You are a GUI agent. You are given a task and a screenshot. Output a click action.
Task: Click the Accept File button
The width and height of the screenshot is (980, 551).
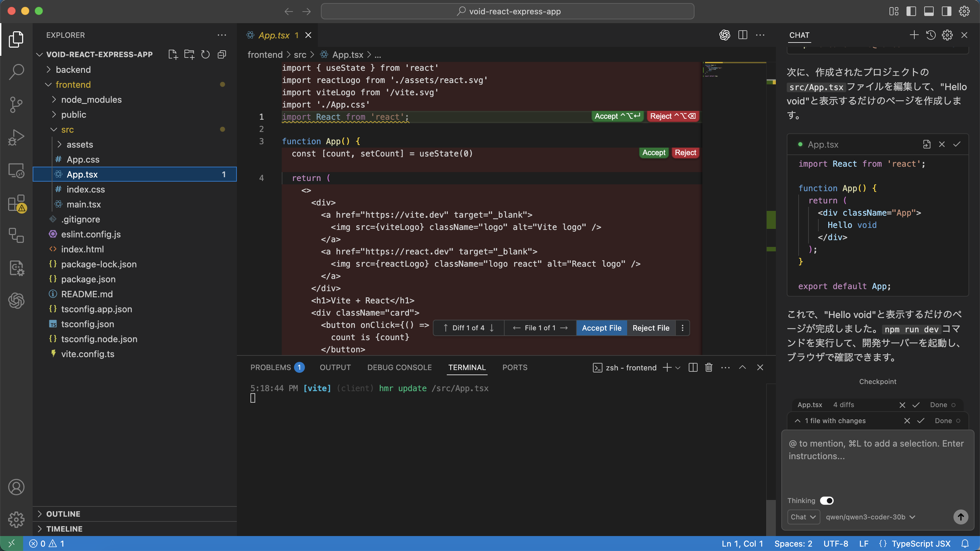[602, 328]
